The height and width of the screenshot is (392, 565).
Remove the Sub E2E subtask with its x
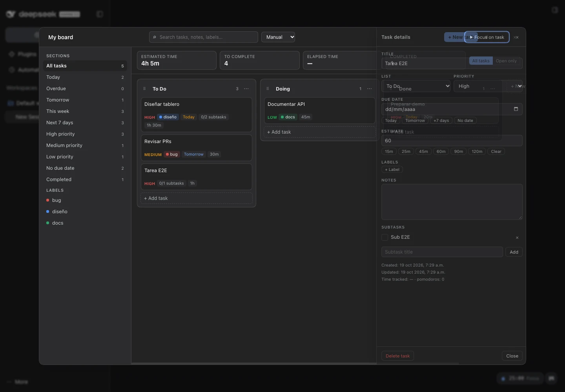tap(517, 238)
